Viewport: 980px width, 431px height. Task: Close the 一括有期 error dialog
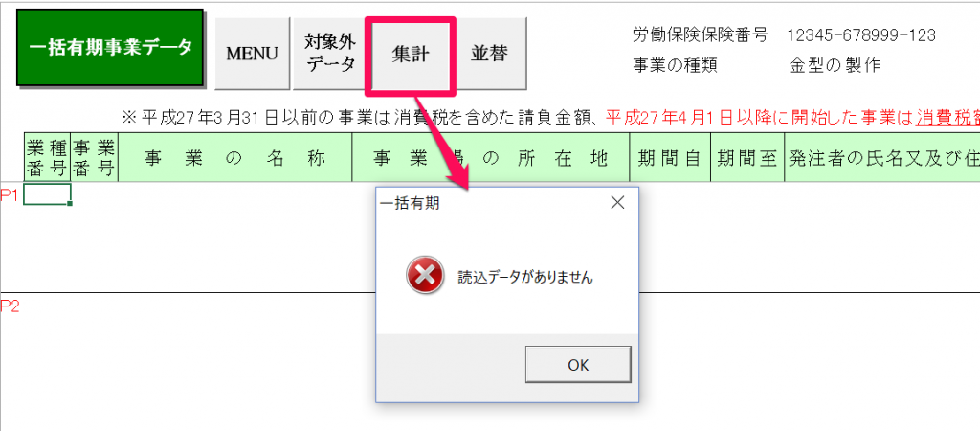click(x=617, y=203)
